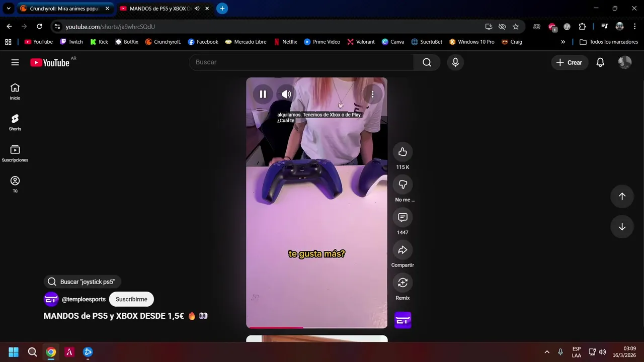Open the Extensions puzzle-piece menu

(582, 27)
